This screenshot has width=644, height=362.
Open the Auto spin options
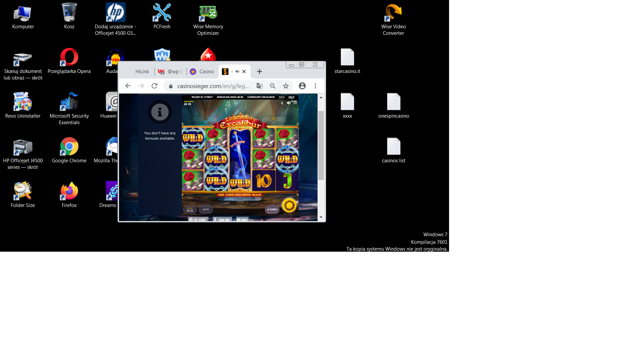[x=206, y=210]
